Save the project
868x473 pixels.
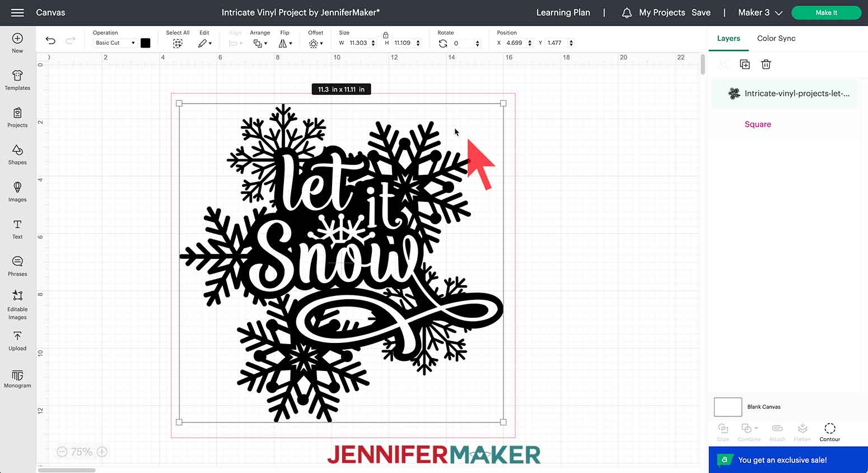(x=701, y=12)
